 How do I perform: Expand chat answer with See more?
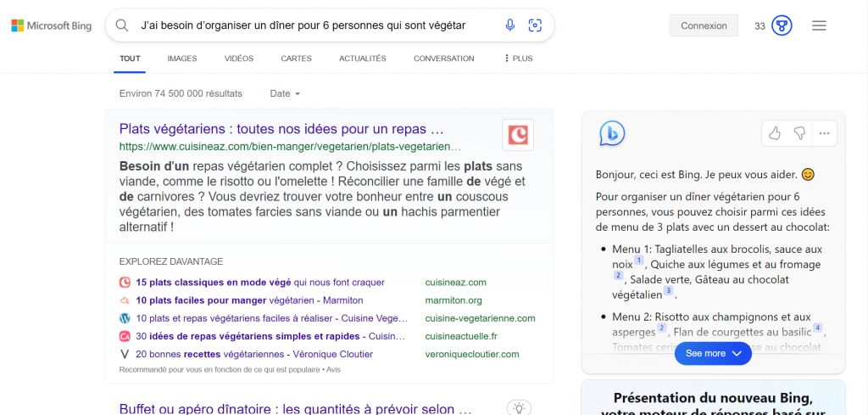[713, 353]
